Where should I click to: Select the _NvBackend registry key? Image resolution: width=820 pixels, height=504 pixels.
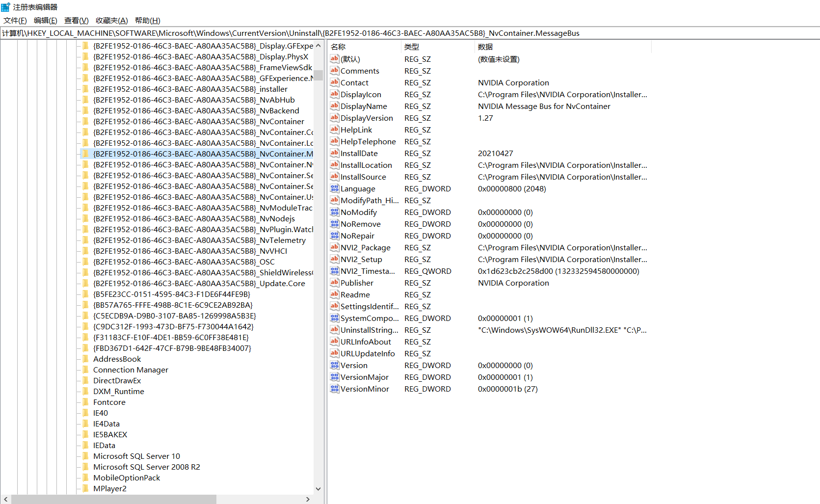tap(196, 111)
